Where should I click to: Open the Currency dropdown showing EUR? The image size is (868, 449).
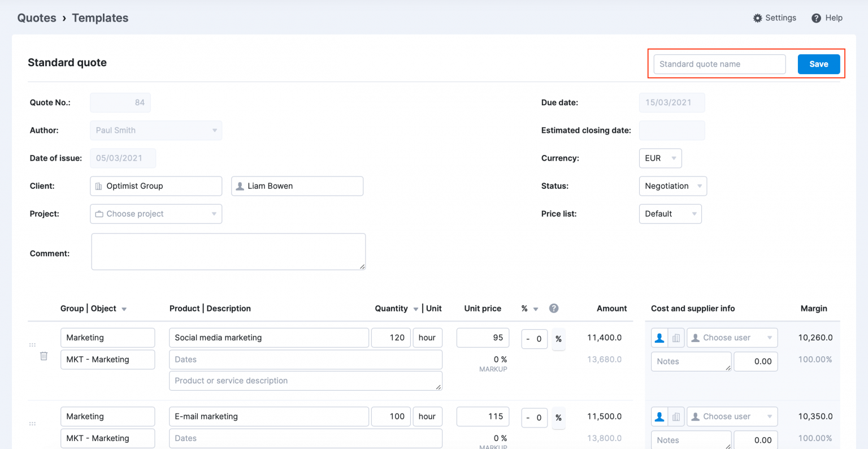[660, 158]
